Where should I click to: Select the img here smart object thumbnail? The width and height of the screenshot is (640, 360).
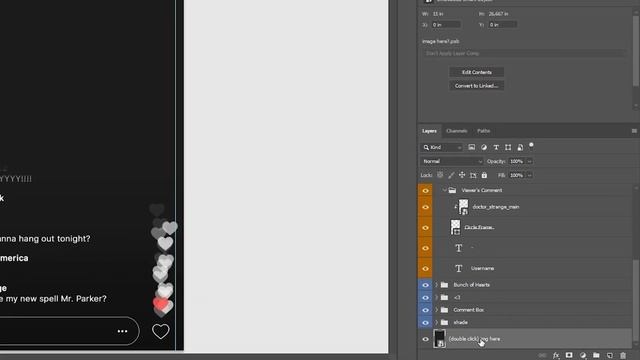coord(440,339)
